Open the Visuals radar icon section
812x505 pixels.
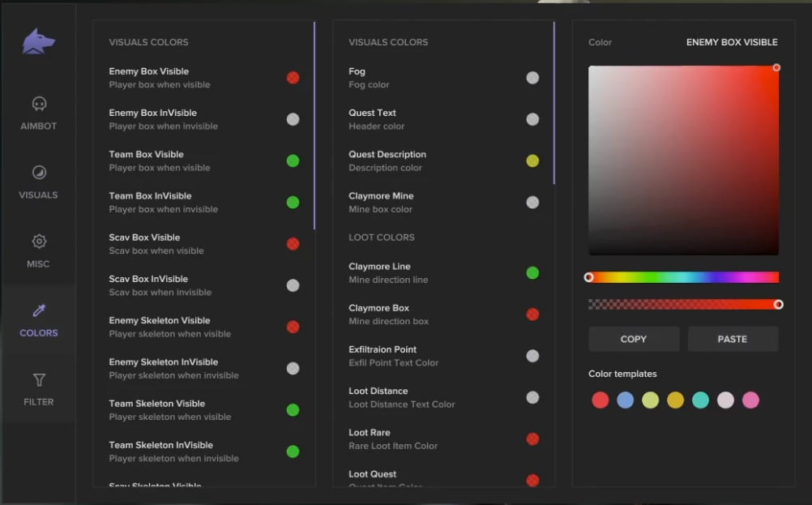point(39,173)
